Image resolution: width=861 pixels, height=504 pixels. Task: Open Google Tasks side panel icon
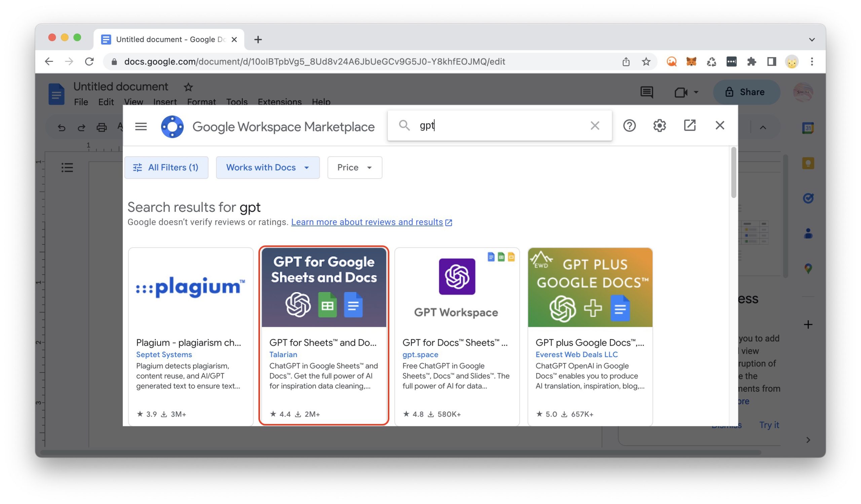(x=808, y=198)
